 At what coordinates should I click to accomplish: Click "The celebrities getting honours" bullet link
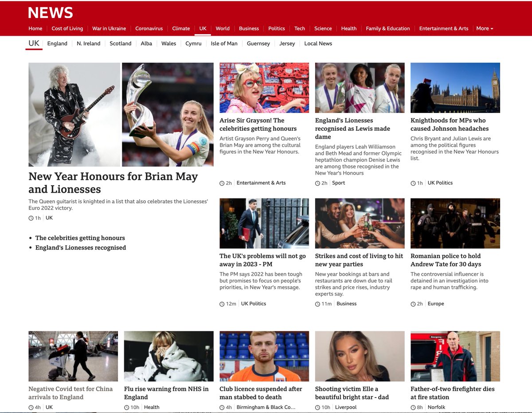click(80, 238)
